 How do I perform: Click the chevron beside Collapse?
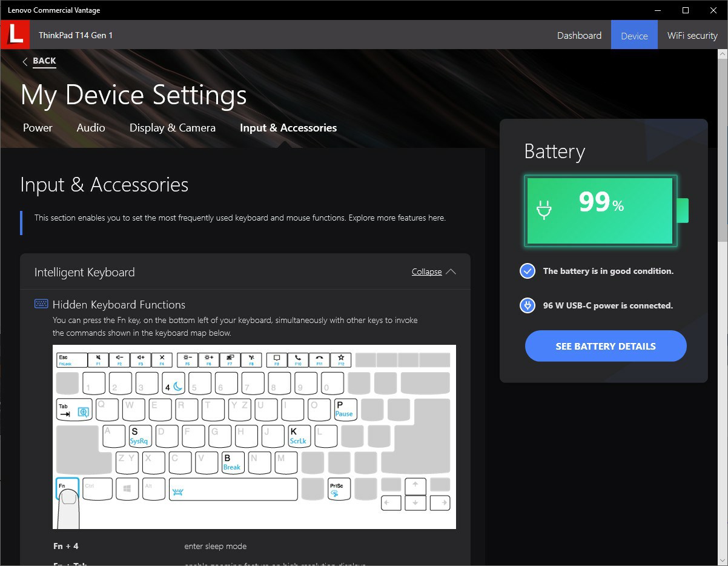click(x=451, y=271)
